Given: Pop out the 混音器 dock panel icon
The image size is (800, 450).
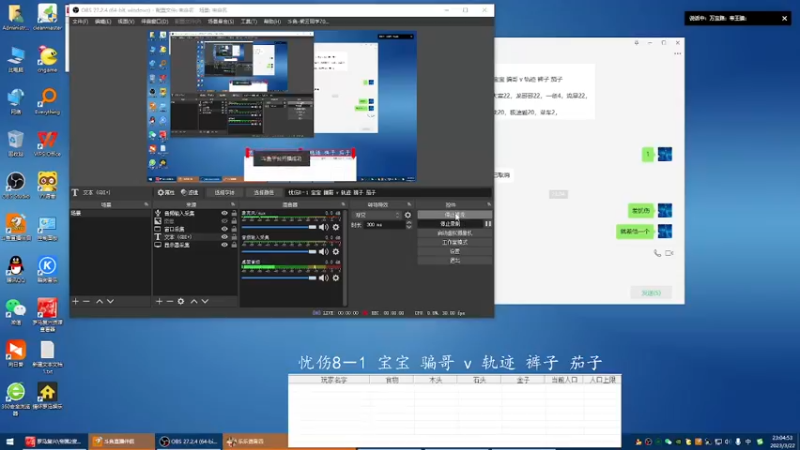Looking at the screenshot, I should tap(343, 205).
